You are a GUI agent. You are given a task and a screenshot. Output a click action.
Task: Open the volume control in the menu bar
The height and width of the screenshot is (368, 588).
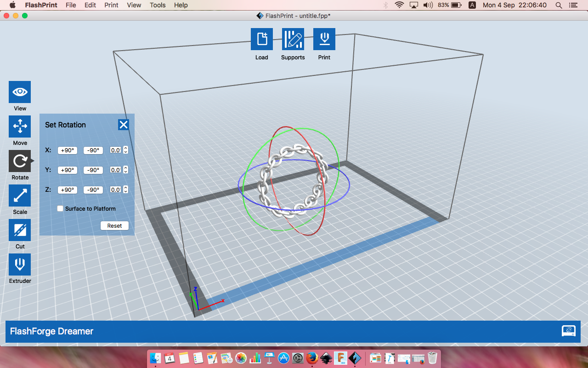click(428, 5)
